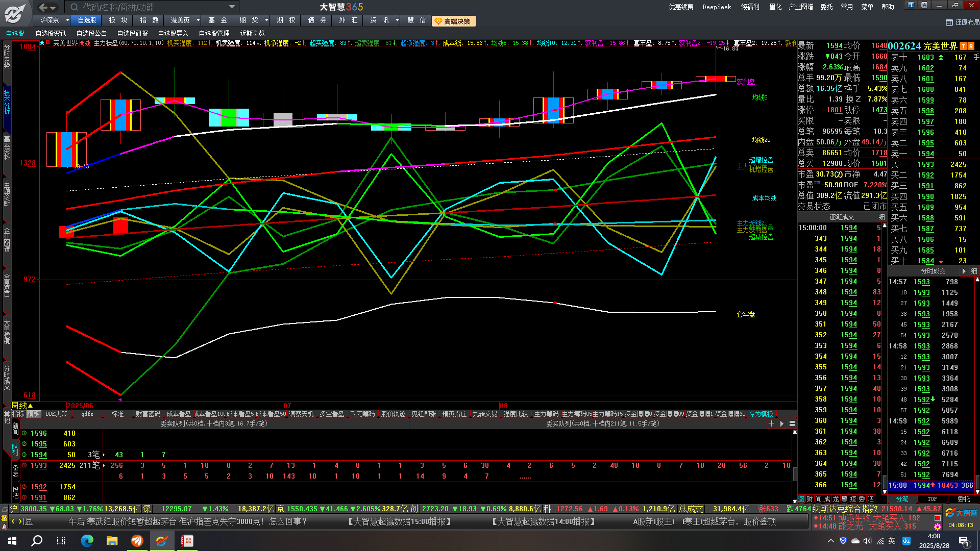Expand the 1594 sell queue row arrow
The image size is (980, 551).
point(104,455)
